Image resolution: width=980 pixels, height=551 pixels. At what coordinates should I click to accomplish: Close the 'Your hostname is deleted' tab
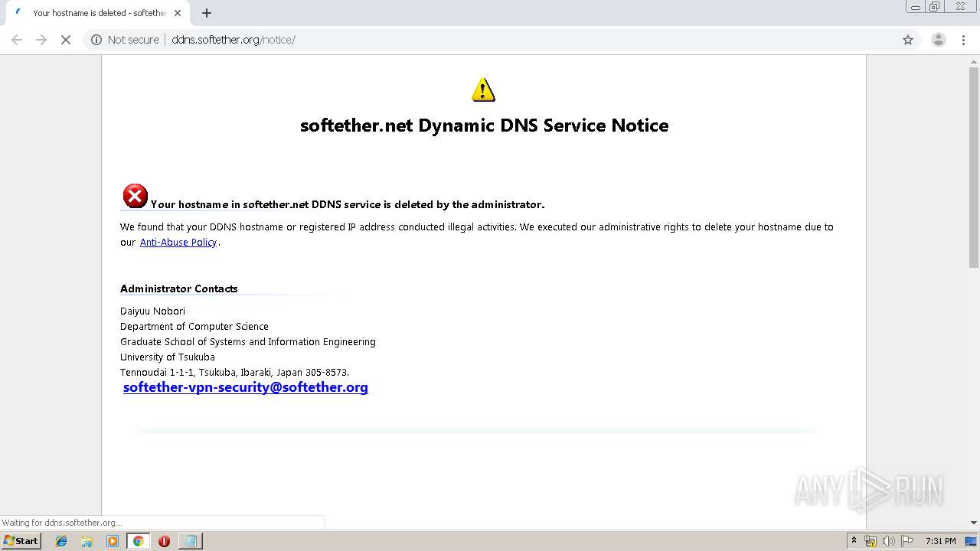(178, 13)
